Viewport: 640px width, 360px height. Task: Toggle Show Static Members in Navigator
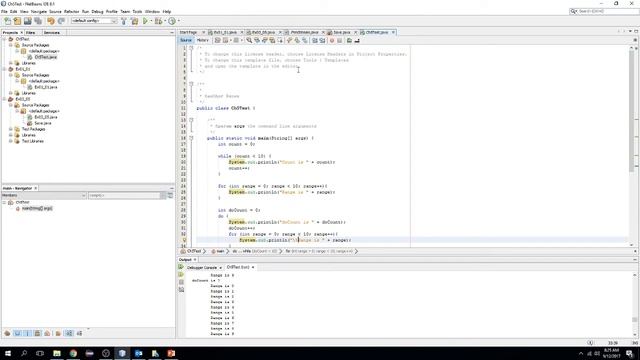pyautogui.click(x=27, y=333)
